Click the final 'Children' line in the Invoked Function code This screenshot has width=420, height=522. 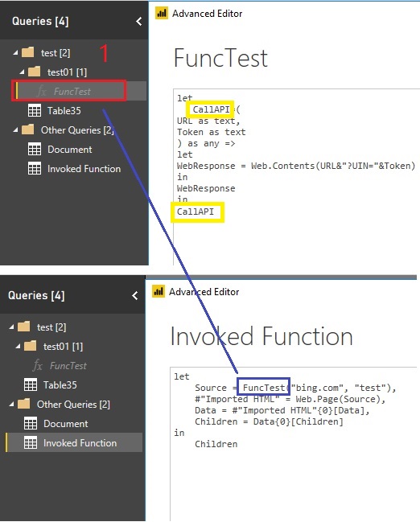[216, 444]
